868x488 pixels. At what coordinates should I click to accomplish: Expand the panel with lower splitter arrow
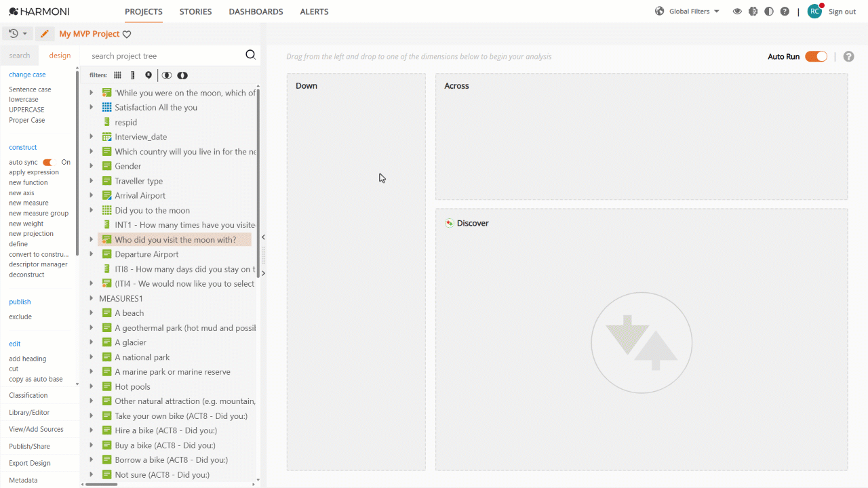pyautogui.click(x=263, y=273)
